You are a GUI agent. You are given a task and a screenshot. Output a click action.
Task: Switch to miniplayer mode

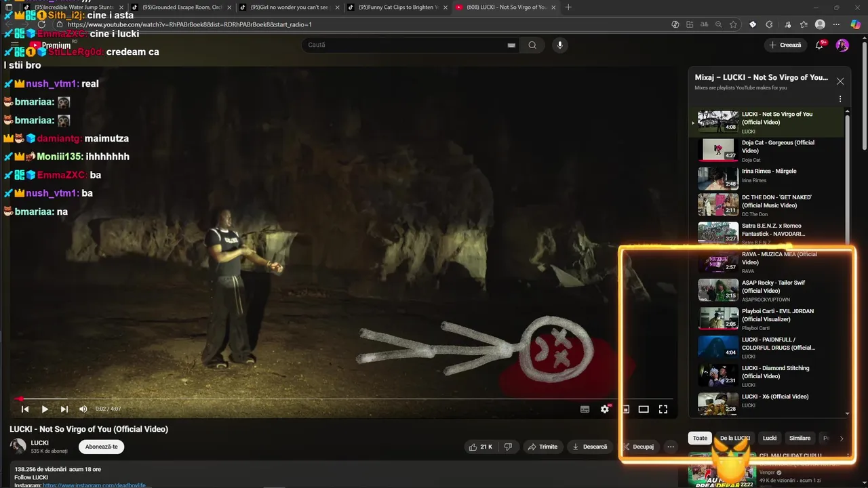click(x=626, y=409)
